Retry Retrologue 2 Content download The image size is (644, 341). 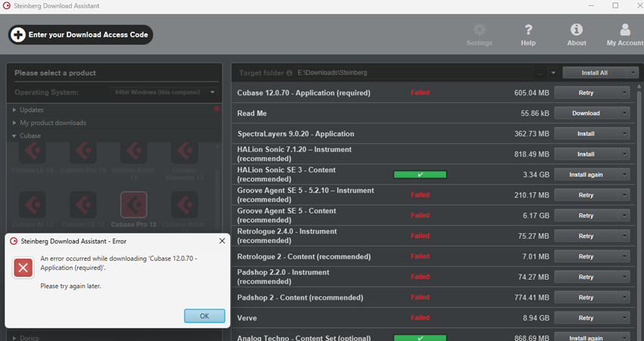586,257
